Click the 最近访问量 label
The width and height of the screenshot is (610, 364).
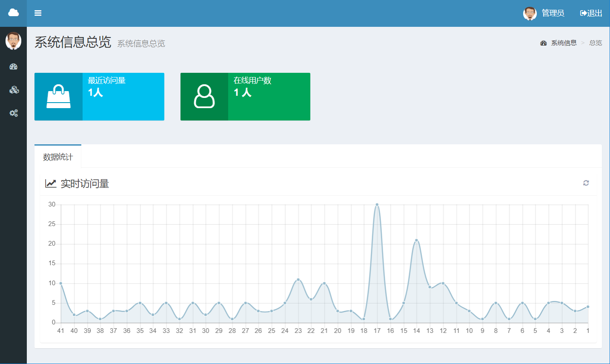(107, 80)
